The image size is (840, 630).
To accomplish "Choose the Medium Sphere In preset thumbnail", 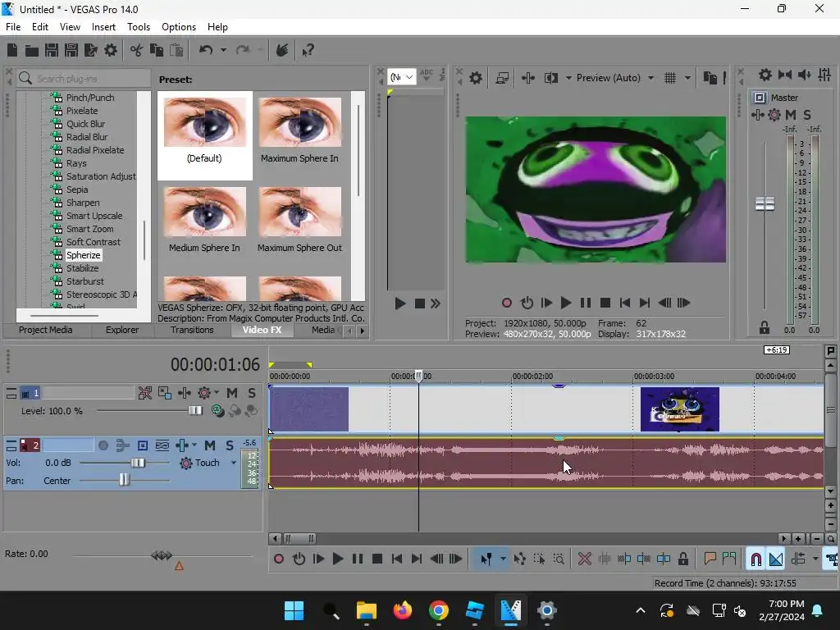I will point(204,212).
